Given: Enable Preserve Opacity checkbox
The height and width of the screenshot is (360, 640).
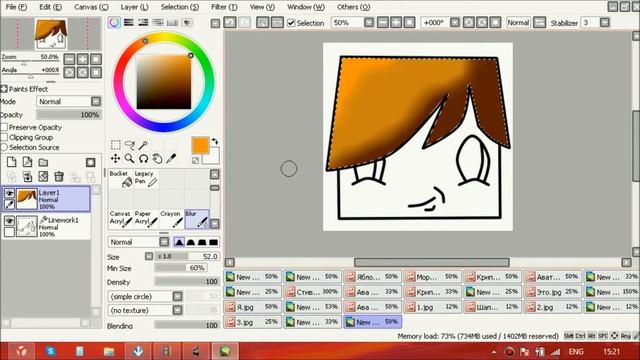Looking at the screenshot, I should pos(4,127).
